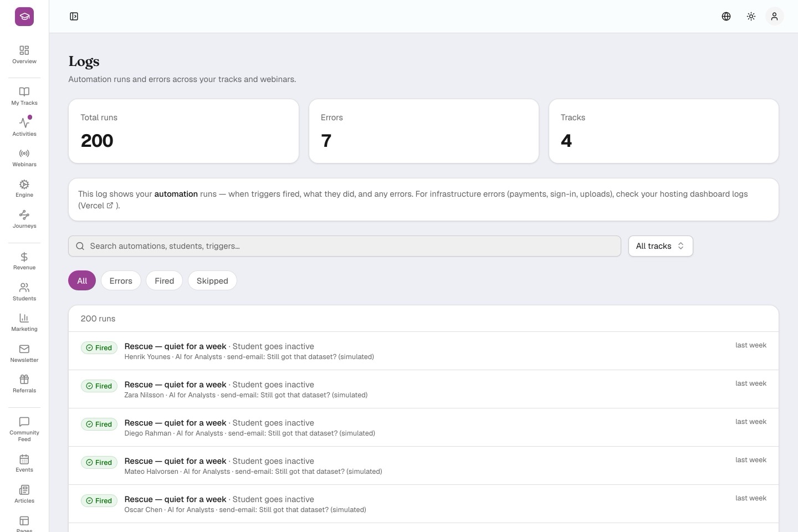Viewport: 798px width, 532px height.
Task: Open Engine in sidebar
Action: point(24,188)
